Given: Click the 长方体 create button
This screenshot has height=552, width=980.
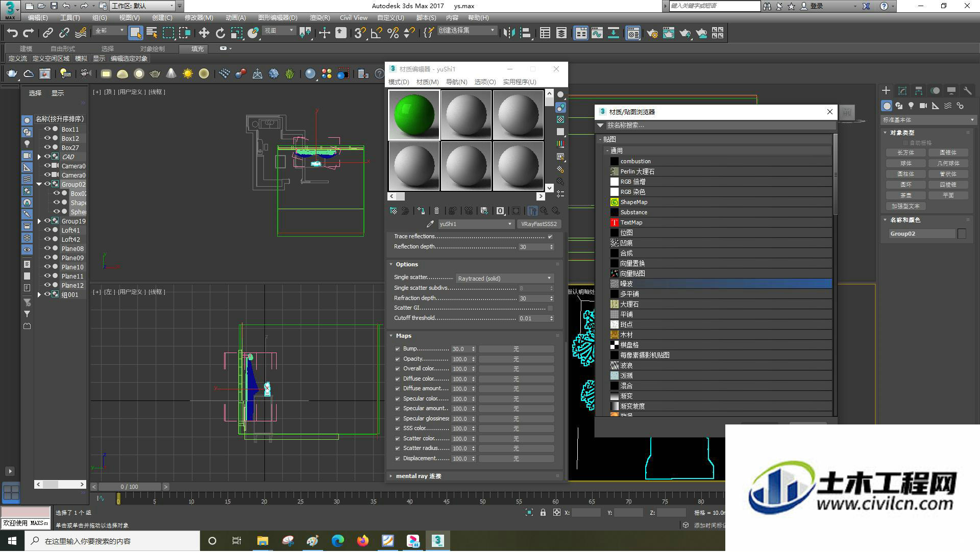Looking at the screenshot, I should pyautogui.click(x=905, y=153).
